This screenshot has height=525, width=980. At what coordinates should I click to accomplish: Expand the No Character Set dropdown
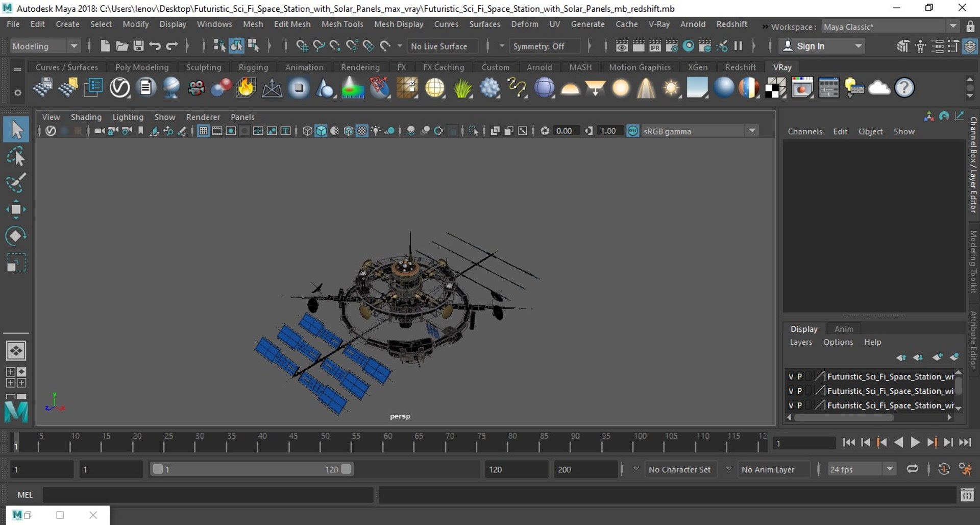(636, 469)
